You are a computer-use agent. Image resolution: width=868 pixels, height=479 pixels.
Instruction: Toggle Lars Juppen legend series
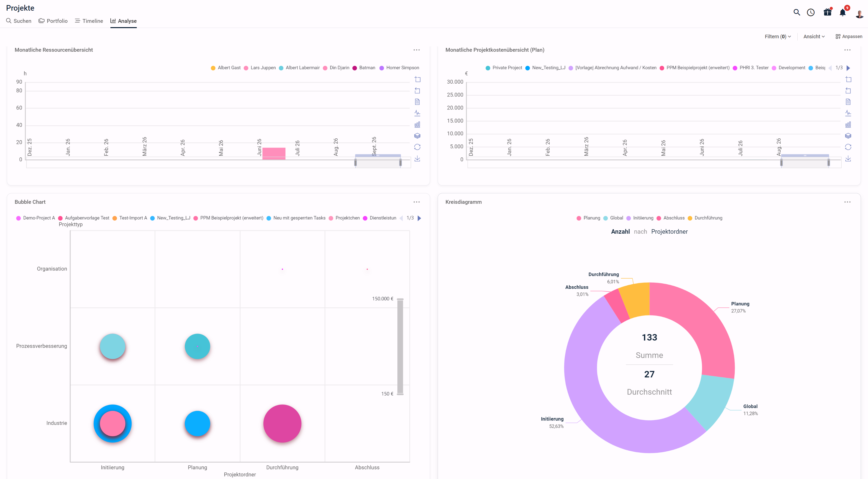pyautogui.click(x=259, y=68)
